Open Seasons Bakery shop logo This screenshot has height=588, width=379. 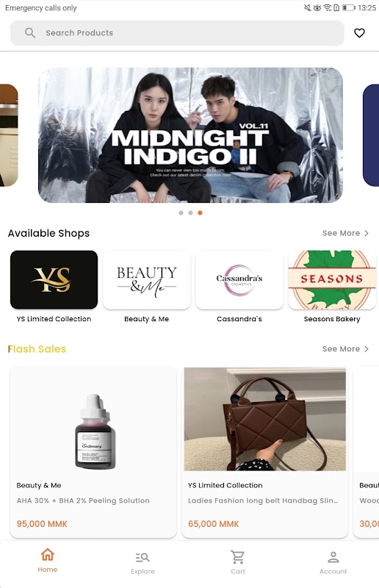tap(332, 280)
